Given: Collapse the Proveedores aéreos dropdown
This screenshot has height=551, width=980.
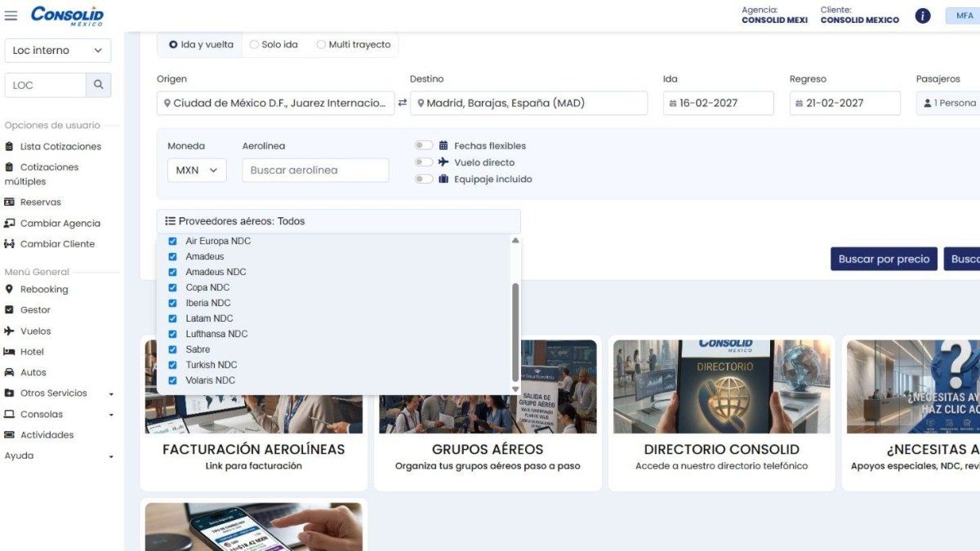Looking at the screenshot, I should tap(339, 221).
